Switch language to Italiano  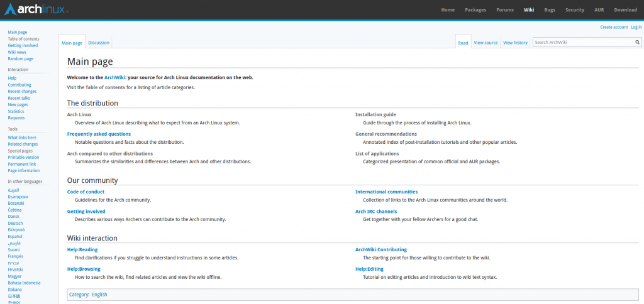coord(15,289)
